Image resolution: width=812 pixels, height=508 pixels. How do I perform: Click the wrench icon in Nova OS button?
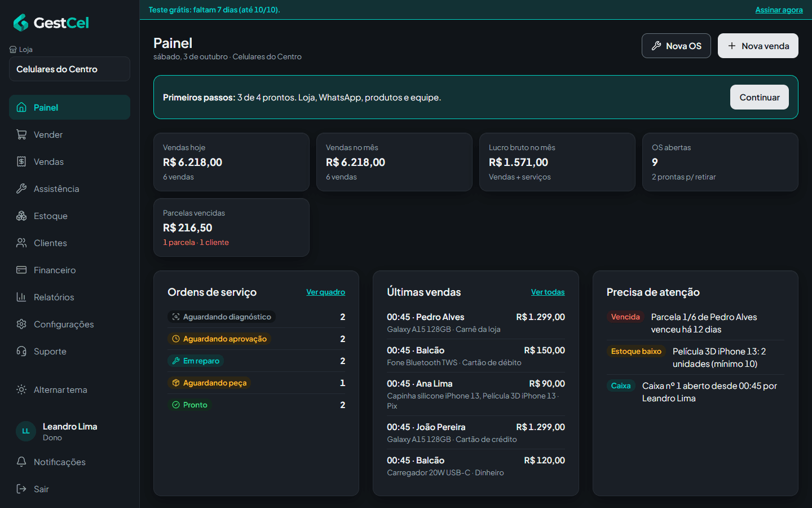pyautogui.click(x=656, y=46)
